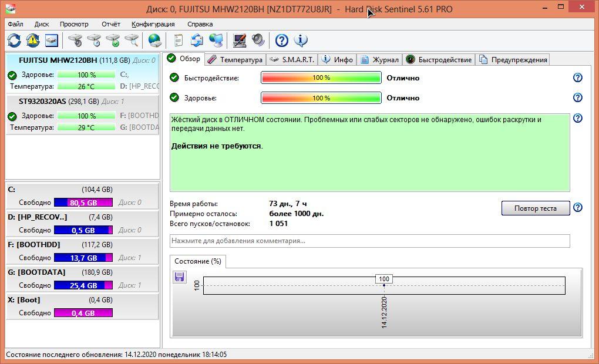Click the globe with computer network icon
Screen dimensions: 599x364
pos(216,40)
